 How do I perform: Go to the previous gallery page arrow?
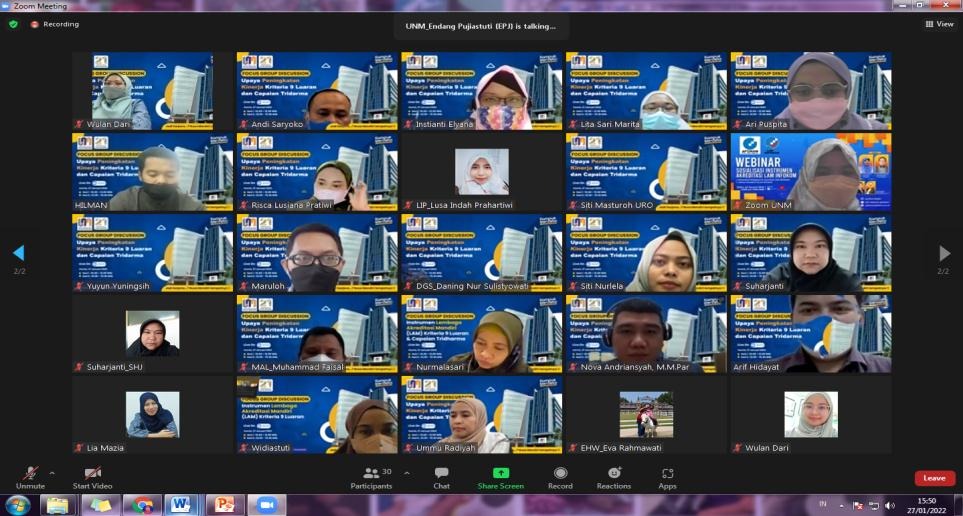18,254
